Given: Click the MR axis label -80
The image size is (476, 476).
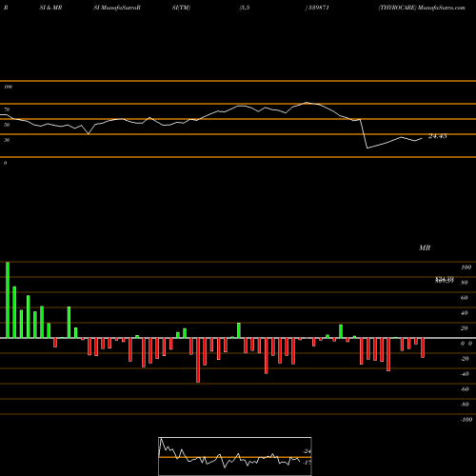Looking at the screenshot, I should (465, 405).
